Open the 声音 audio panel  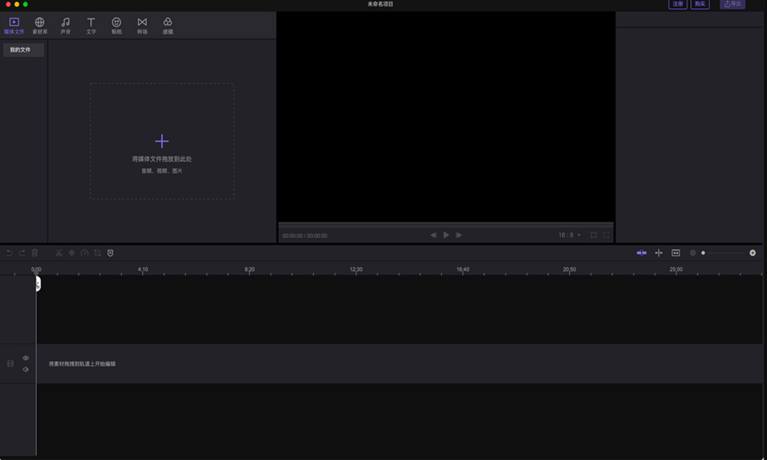pyautogui.click(x=65, y=25)
